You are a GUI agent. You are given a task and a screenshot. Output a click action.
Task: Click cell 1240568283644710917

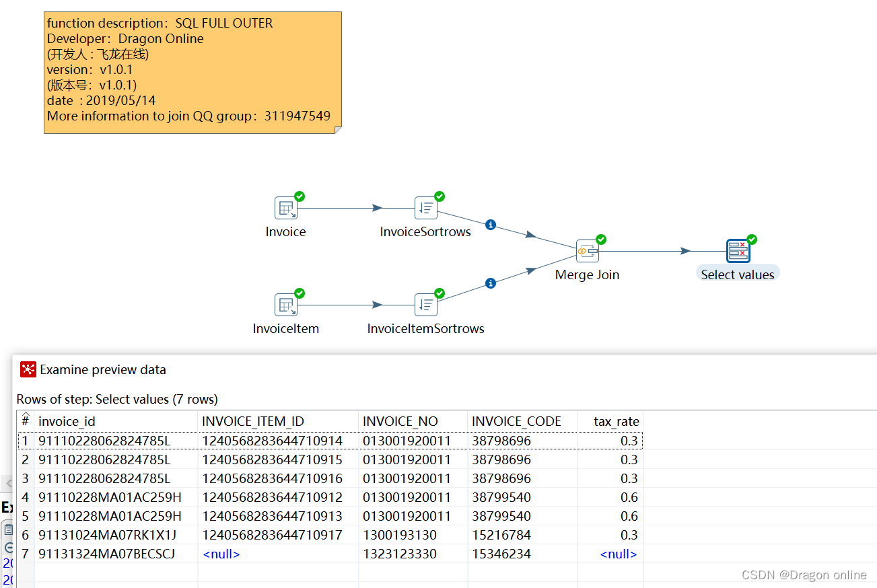(x=278, y=535)
